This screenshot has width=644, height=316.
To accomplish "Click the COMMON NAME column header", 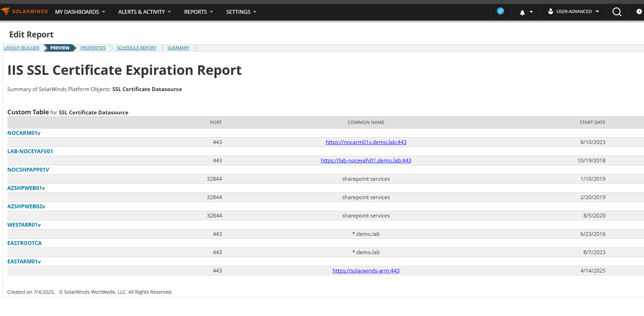I will point(366,123).
